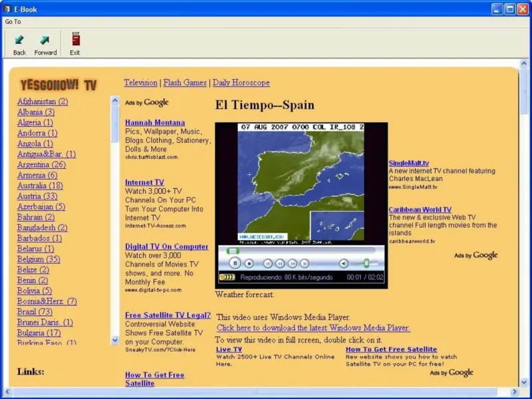Viewport: 532px width, 399px height.
Task: Select Bolivia (5) in country list
Action: coord(35,291)
